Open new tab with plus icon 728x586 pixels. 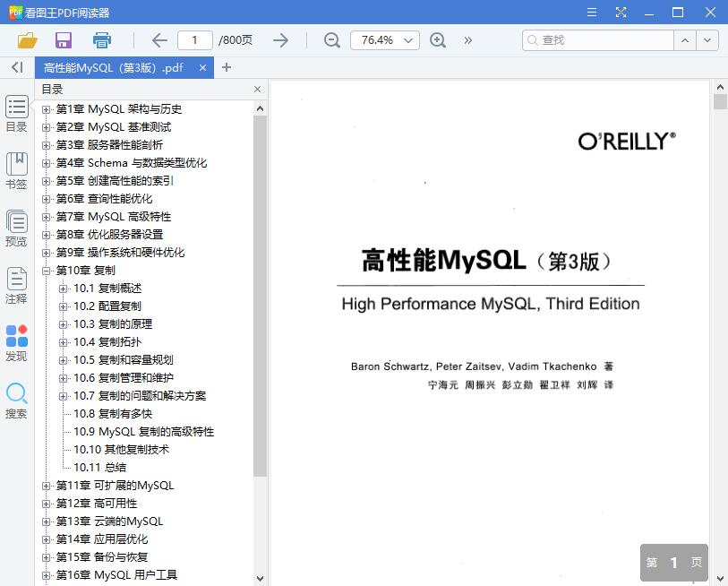pos(227,67)
